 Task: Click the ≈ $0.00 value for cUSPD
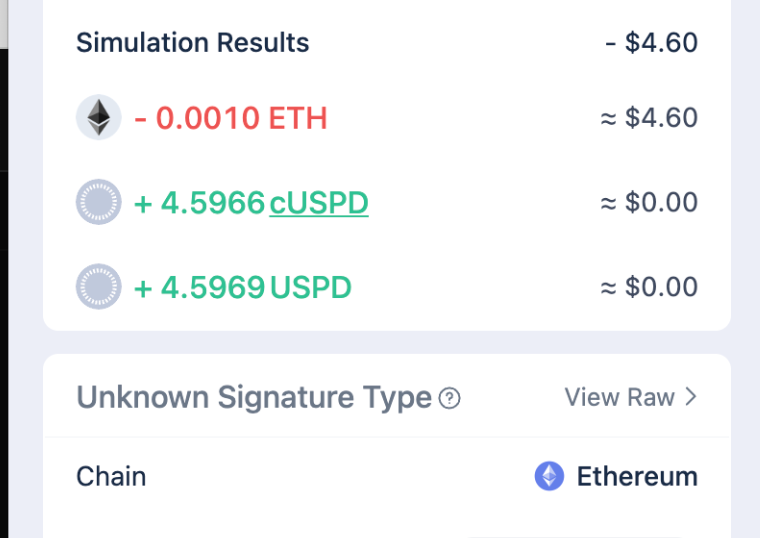pyautogui.click(x=648, y=203)
